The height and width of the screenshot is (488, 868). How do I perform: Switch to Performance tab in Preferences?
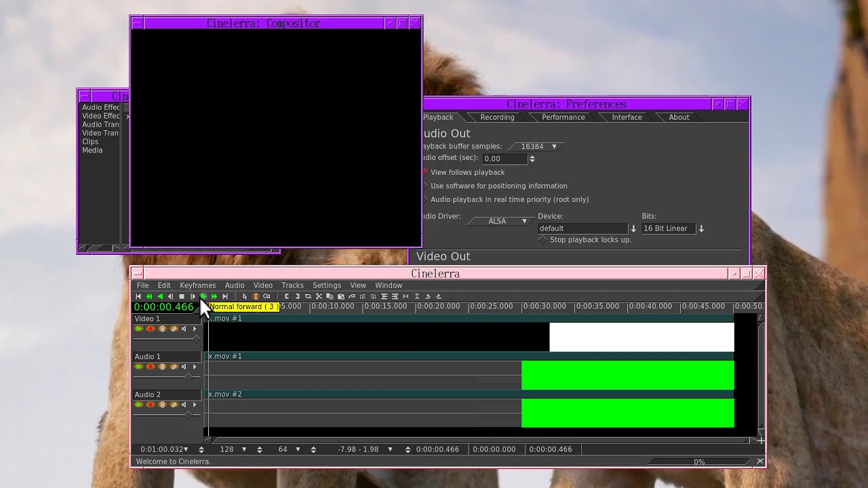click(563, 117)
